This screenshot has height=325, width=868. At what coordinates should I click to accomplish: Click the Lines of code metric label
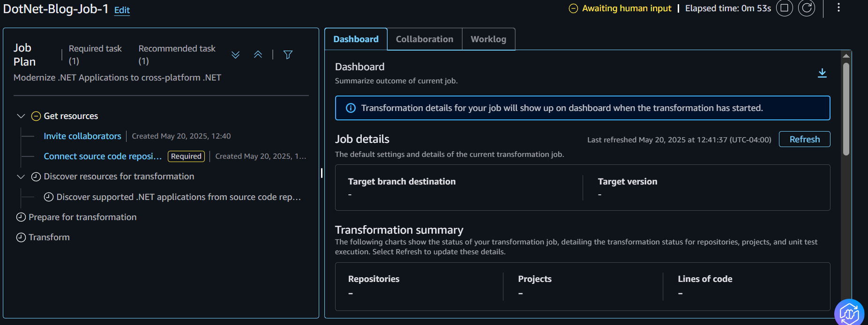click(705, 279)
